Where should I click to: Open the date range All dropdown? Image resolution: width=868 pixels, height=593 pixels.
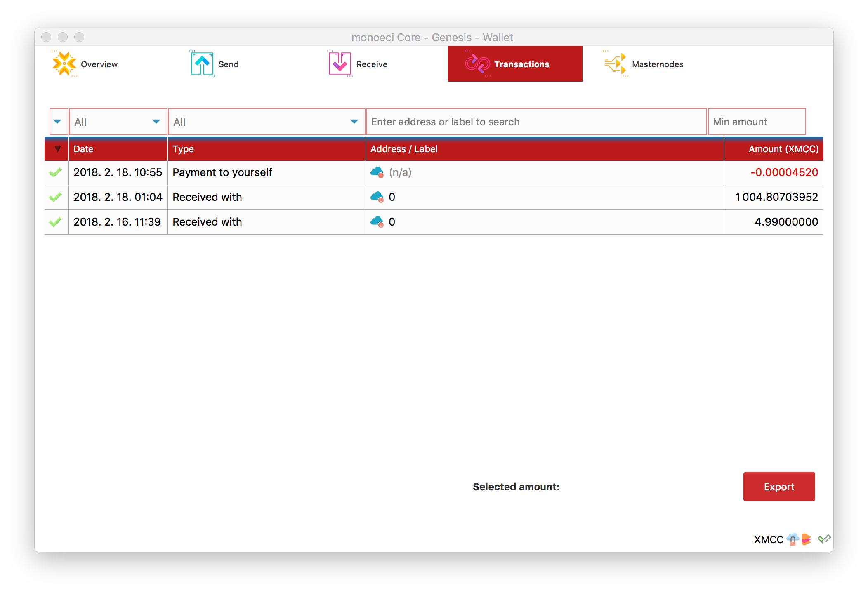click(118, 122)
